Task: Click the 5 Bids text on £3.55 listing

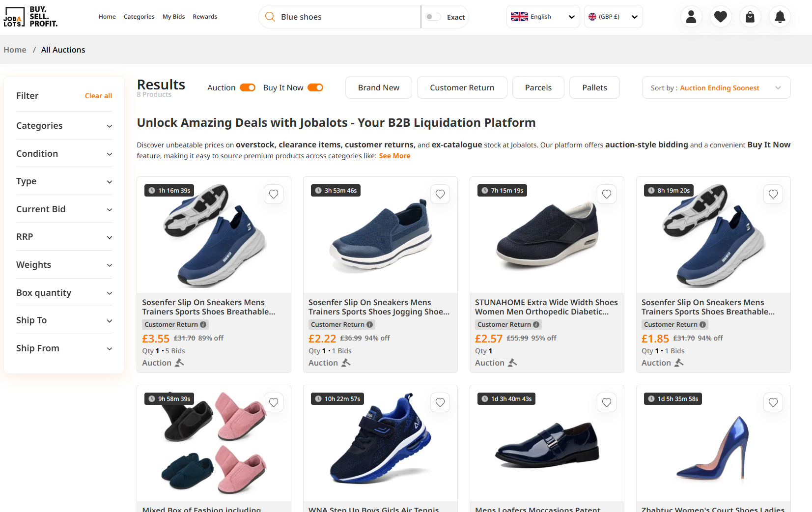Action: click(175, 351)
